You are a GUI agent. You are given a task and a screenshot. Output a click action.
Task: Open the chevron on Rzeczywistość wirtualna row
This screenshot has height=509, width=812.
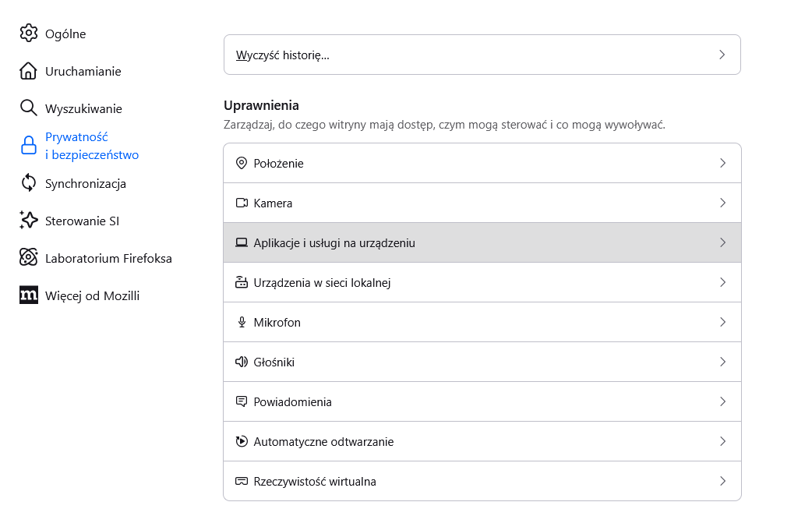click(722, 481)
